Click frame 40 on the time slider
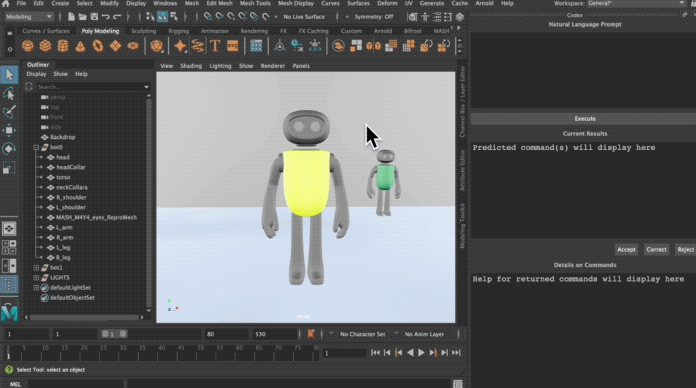This screenshot has width=696, height=388. point(162,352)
